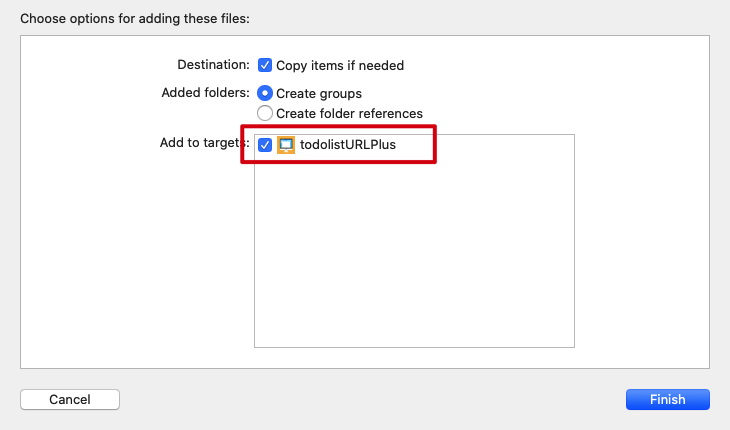Click the "Destination:" field label
This screenshot has height=430, width=730.
click(213, 64)
